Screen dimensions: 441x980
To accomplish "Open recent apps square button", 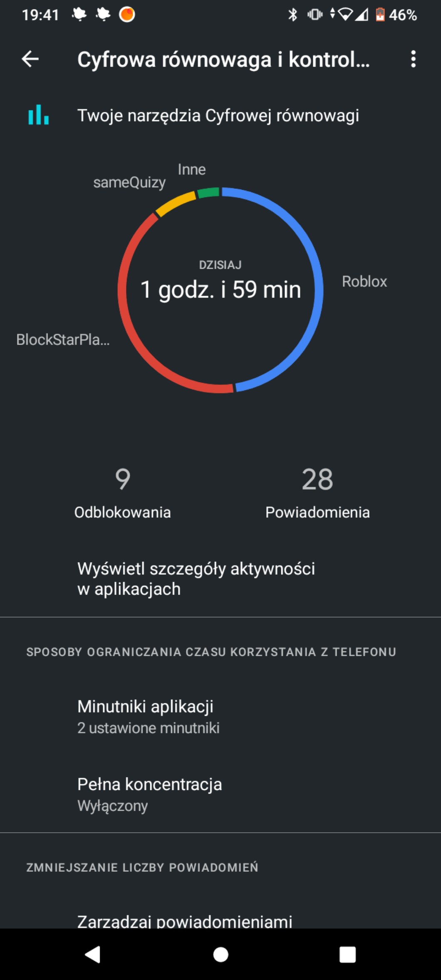I will [x=347, y=954].
